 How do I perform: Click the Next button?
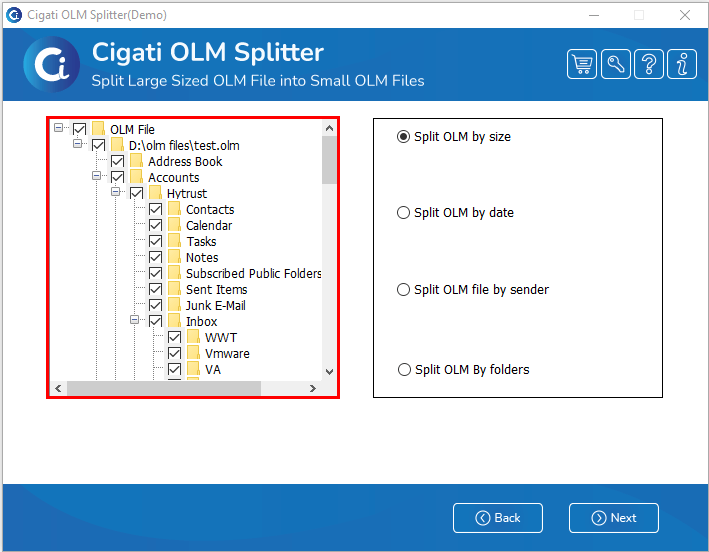tap(614, 518)
